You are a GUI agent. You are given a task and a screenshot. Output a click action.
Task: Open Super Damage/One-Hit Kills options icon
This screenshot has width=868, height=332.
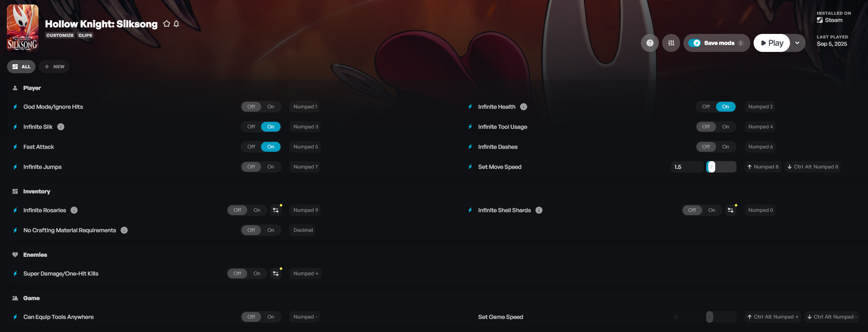276,274
